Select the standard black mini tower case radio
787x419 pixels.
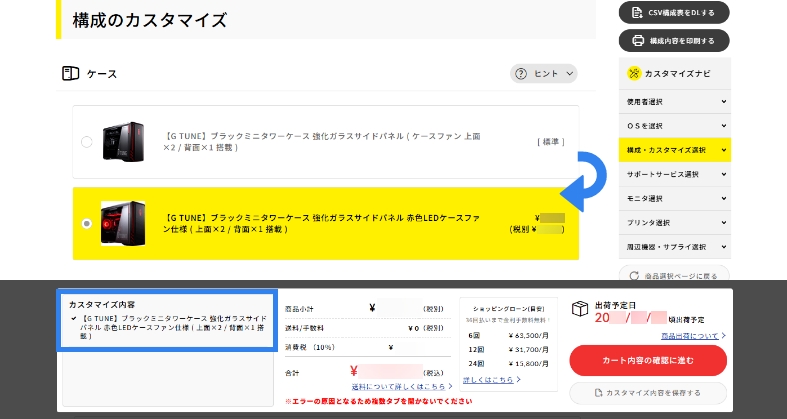pyautogui.click(x=87, y=142)
